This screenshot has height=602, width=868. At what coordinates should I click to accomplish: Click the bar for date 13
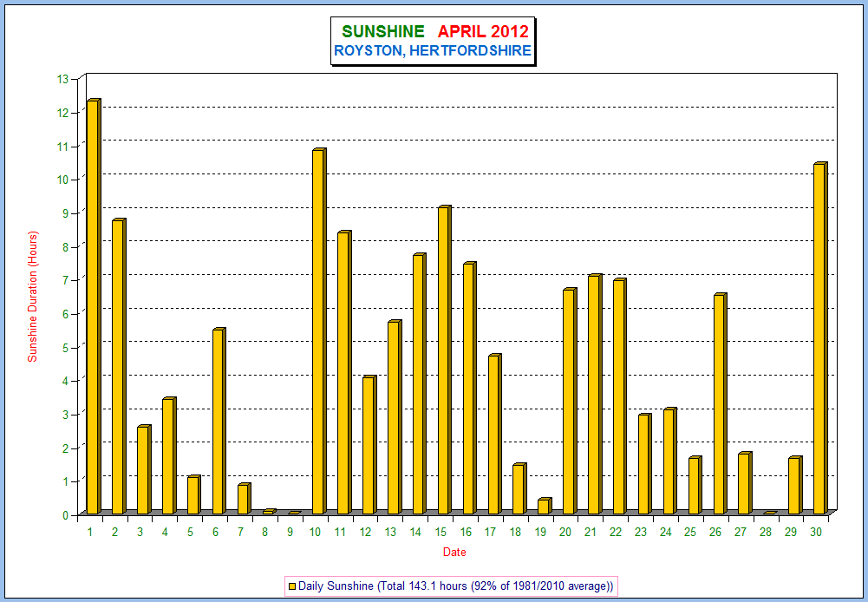point(395,417)
